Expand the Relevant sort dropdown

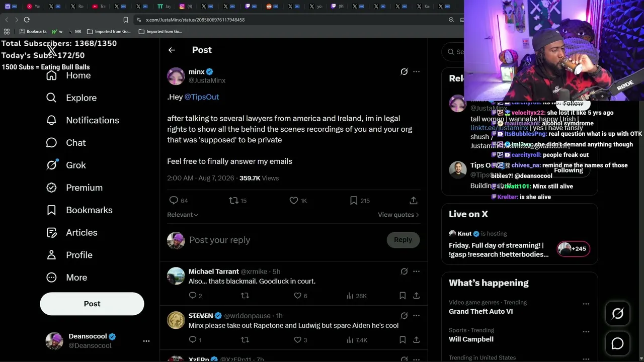coord(183,215)
